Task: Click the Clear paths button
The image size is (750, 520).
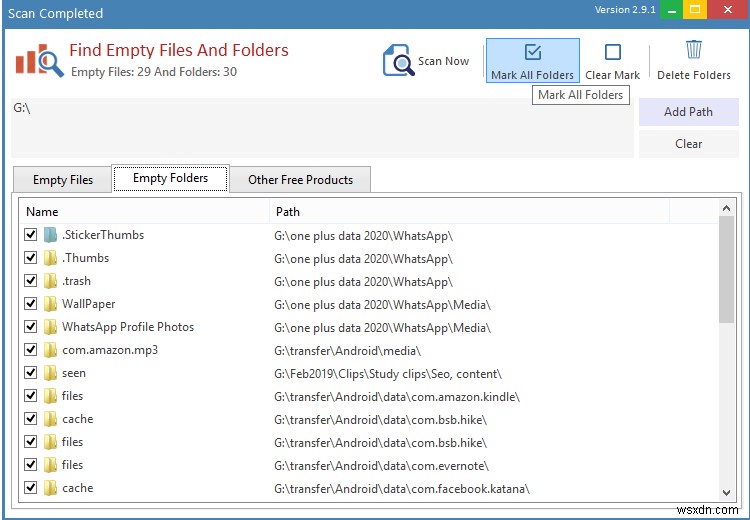Action: [x=688, y=144]
